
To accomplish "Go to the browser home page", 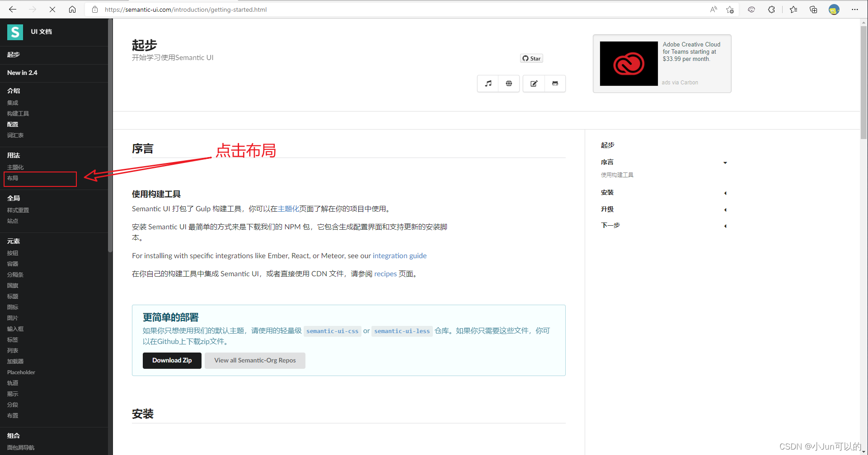I will pos(72,9).
